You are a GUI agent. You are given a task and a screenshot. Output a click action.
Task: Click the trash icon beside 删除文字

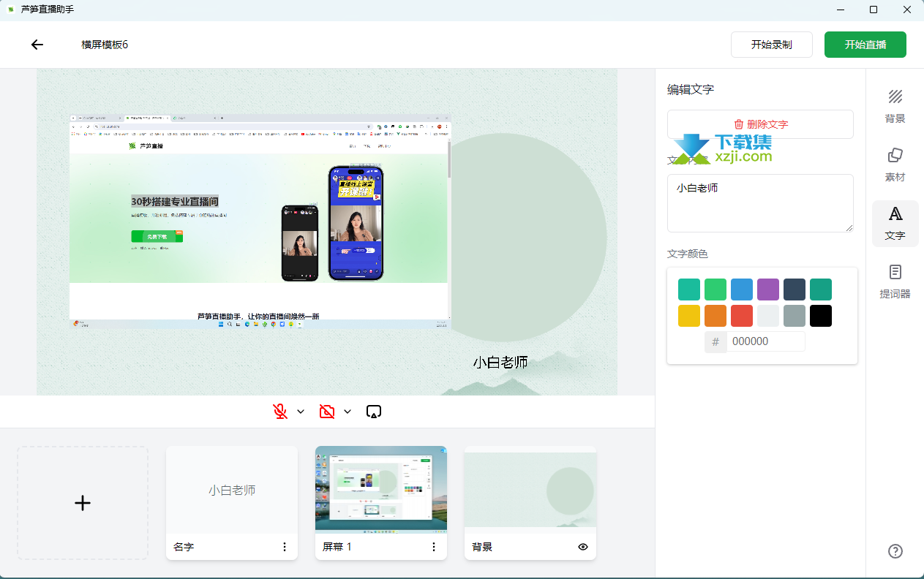tap(739, 124)
